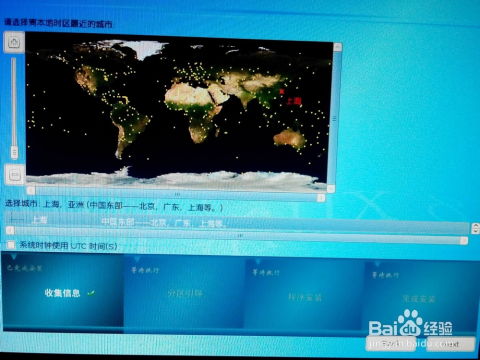Click the map's vertical scrollbar bottom arrow

pos(330,189)
